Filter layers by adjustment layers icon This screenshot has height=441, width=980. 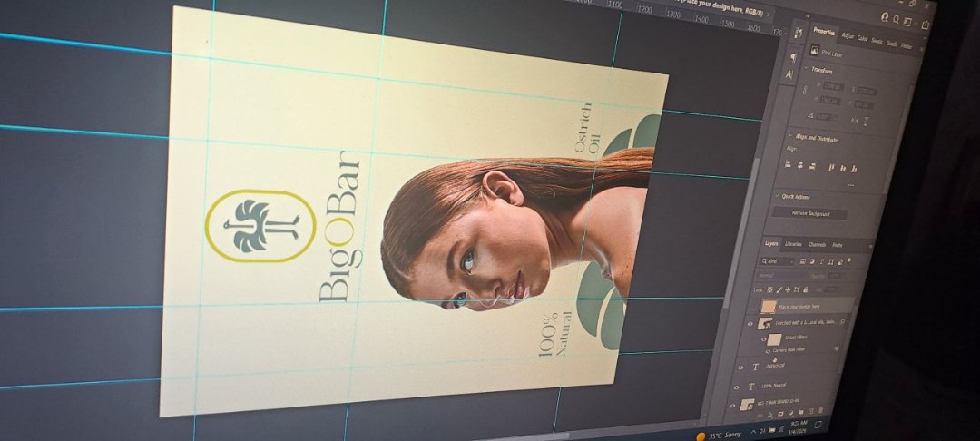tap(812, 261)
